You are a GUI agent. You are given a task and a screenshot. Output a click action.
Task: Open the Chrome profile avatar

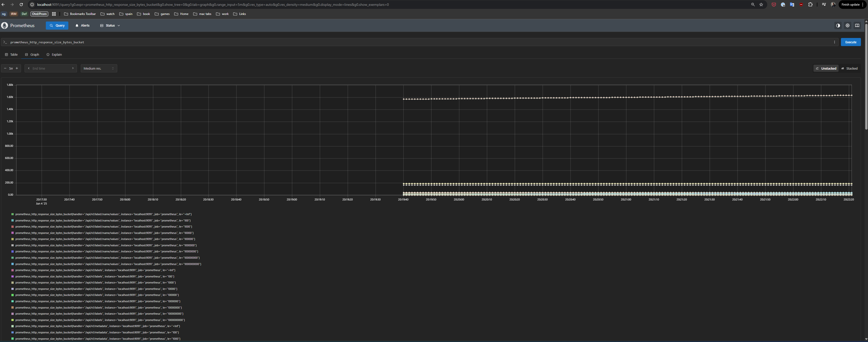tap(833, 5)
